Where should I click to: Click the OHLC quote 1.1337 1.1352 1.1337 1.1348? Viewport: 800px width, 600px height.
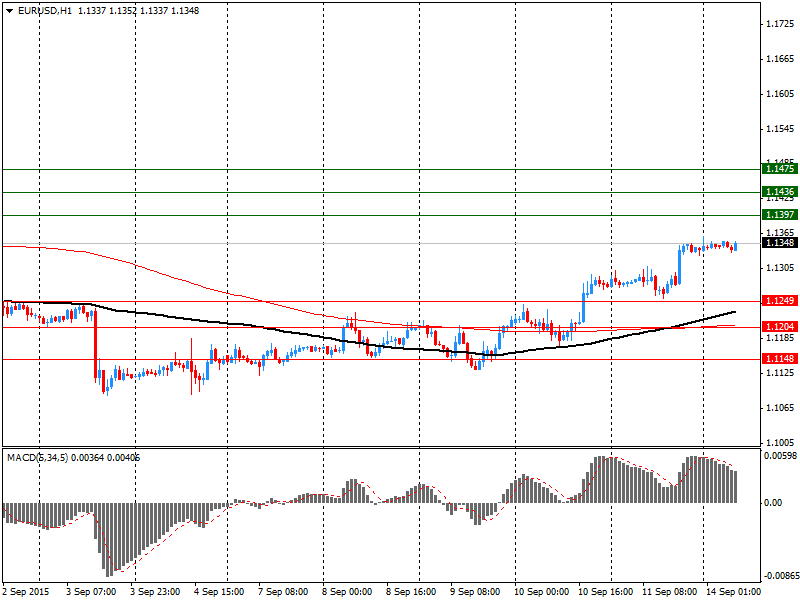138,11
